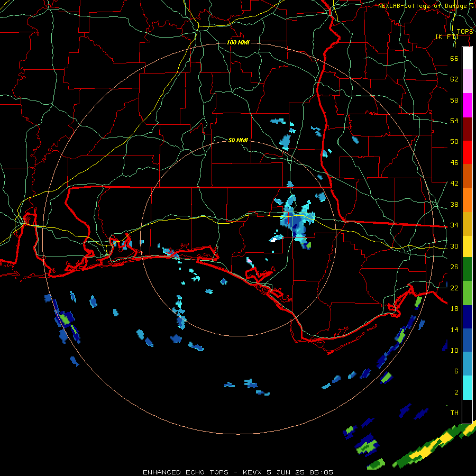Click the medium blue legend band
476x476 pixels.
[467, 340]
